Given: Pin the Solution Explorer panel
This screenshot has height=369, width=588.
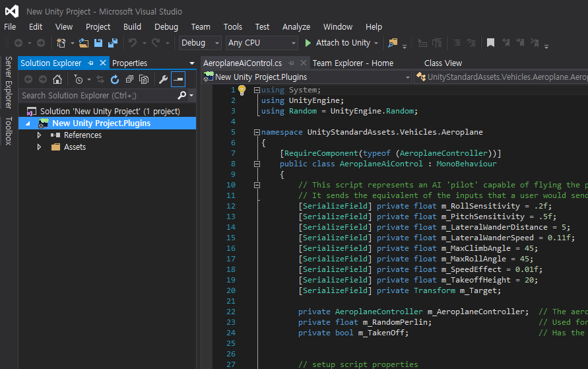Looking at the screenshot, I should (90, 63).
